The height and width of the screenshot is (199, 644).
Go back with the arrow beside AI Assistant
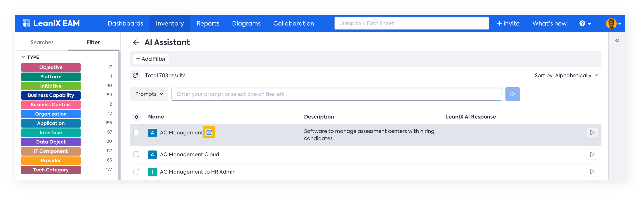pyautogui.click(x=136, y=42)
